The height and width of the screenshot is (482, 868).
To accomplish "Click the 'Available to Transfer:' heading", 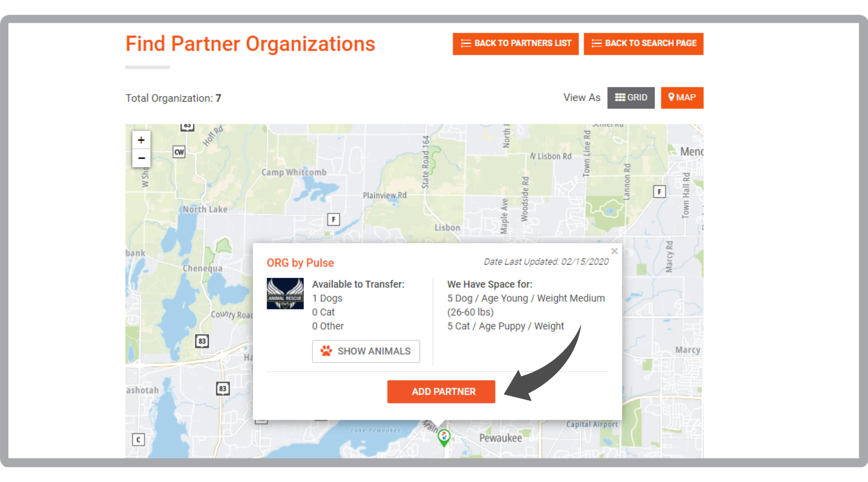I will tap(358, 284).
